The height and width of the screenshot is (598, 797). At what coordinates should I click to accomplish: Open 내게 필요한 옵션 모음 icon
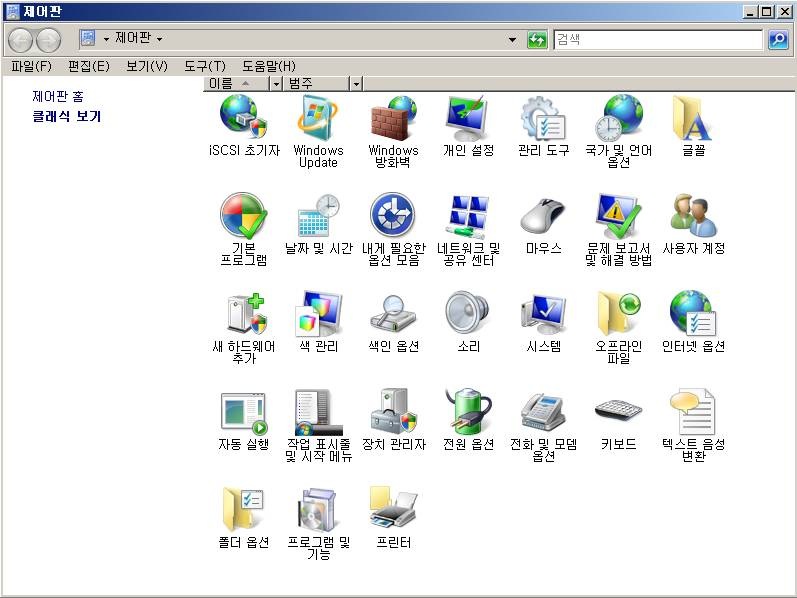click(393, 216)
